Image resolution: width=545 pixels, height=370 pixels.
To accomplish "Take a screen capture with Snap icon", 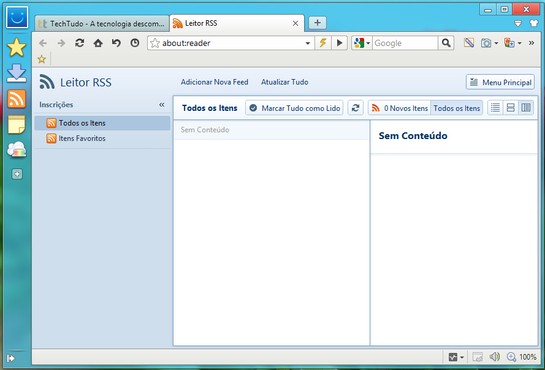I will tap(486, 43).
